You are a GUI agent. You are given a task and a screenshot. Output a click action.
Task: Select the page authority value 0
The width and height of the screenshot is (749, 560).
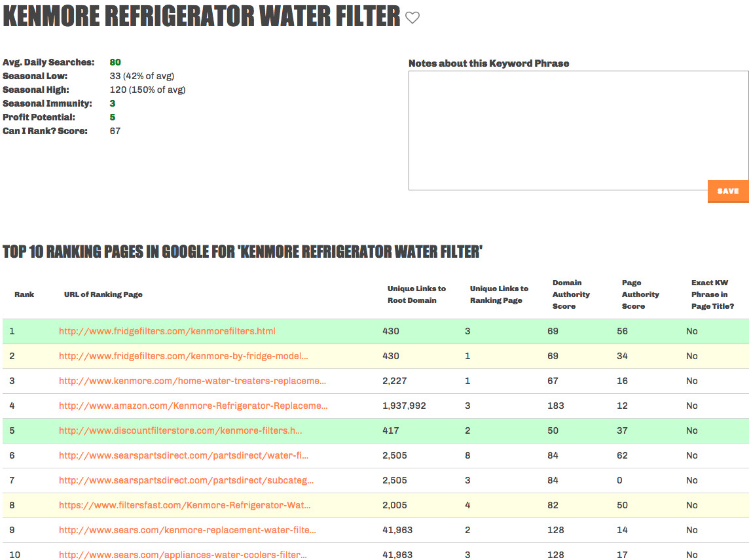pos(619,480)
